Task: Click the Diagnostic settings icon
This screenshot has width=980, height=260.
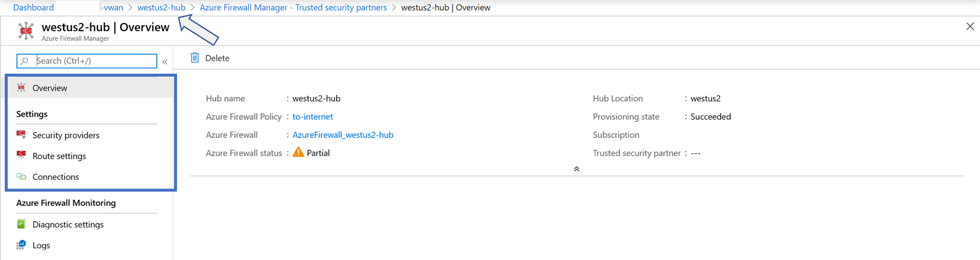Action: [21, 224]
